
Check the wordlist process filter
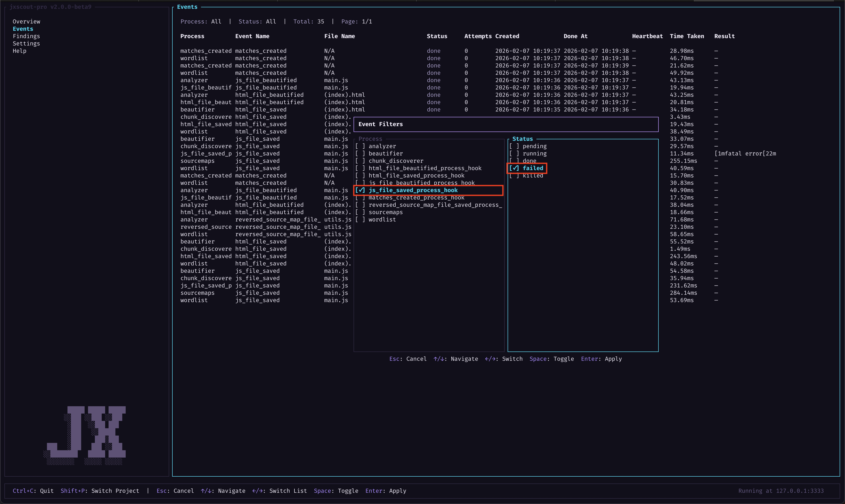coord(375,219)
